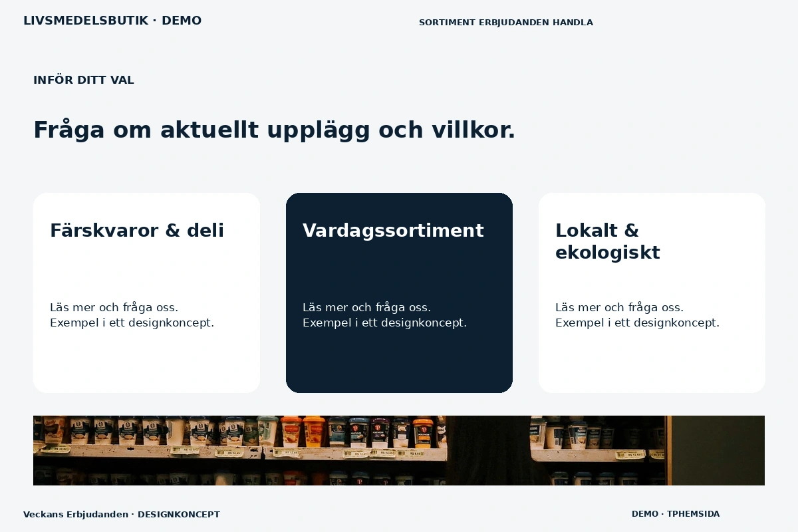Click description text under Färskvaror & deli

click(x=132, y=315)
